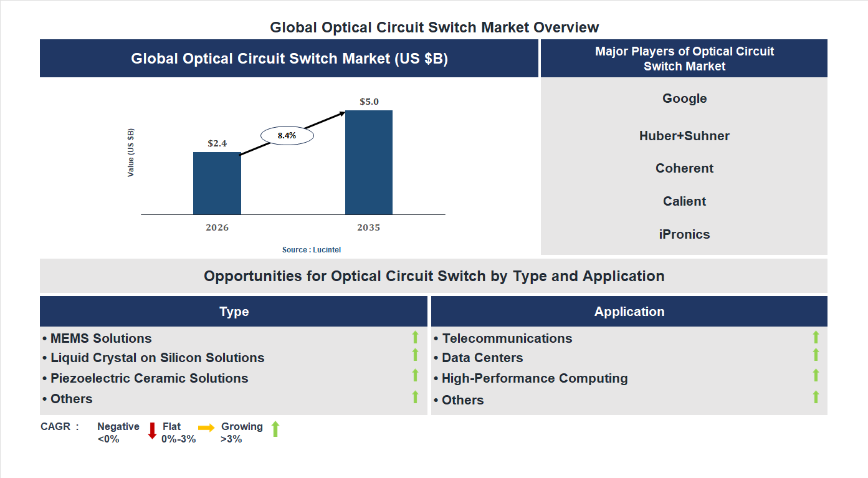Open the Source: Lucintel link

[310, 249]
